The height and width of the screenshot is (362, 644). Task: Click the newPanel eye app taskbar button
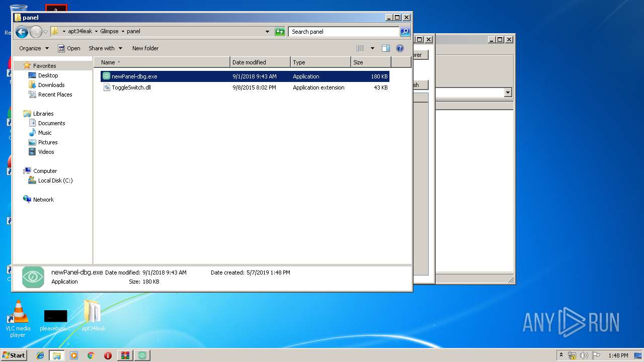pyautogui.click(x=142, y=355)
